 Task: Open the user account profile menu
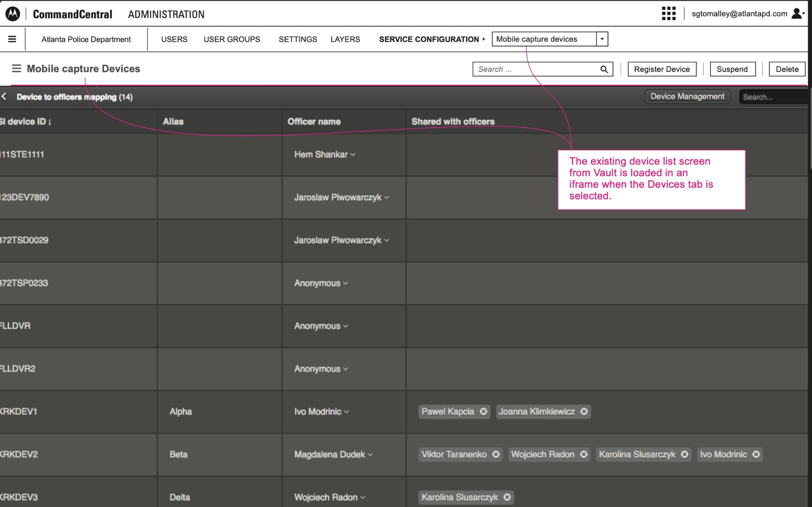click(798, 14)
